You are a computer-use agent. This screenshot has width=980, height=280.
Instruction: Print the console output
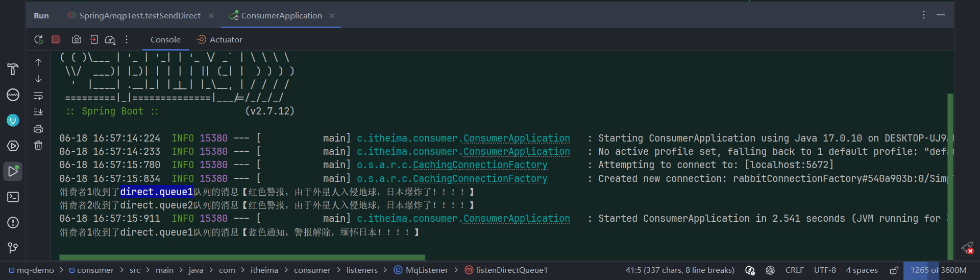38,129
